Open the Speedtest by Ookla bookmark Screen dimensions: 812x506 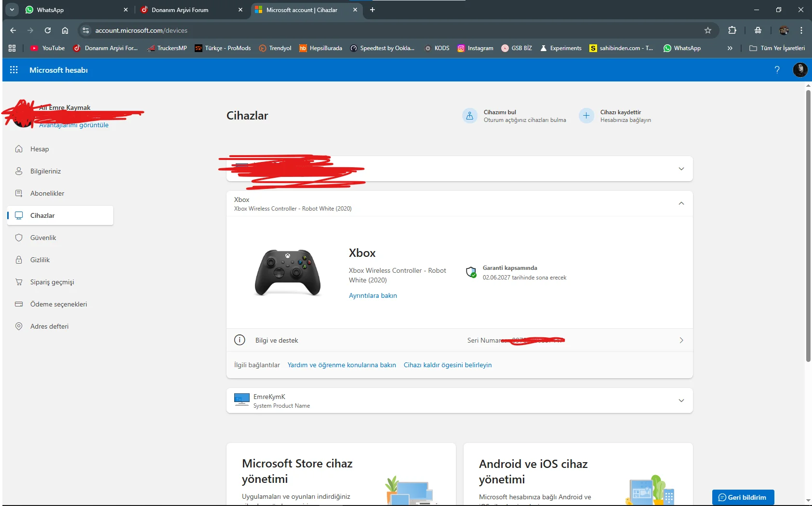coord(382,48)
